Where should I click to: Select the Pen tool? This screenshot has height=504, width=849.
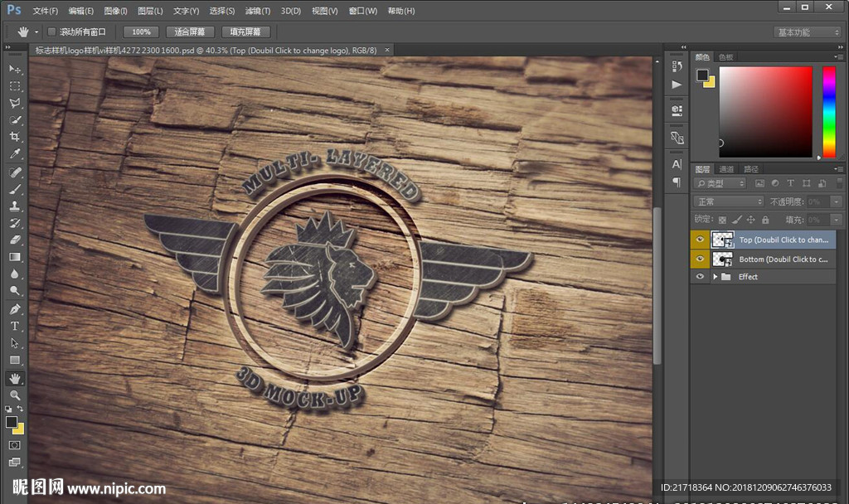point(15,309)
